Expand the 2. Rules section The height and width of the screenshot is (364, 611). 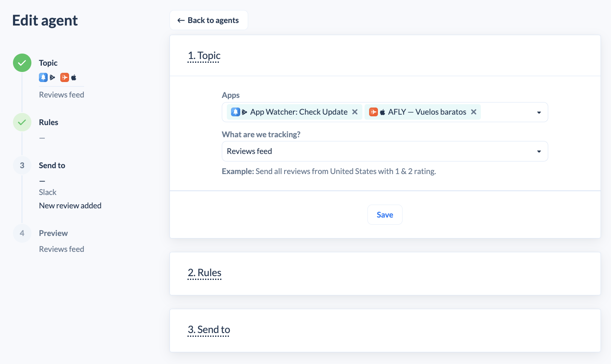point(205,273)
